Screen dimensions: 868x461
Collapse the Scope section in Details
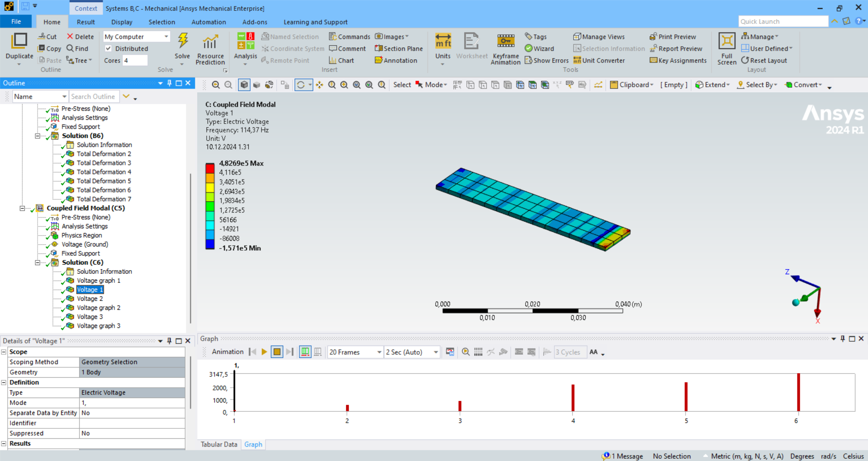coord(4,352)
